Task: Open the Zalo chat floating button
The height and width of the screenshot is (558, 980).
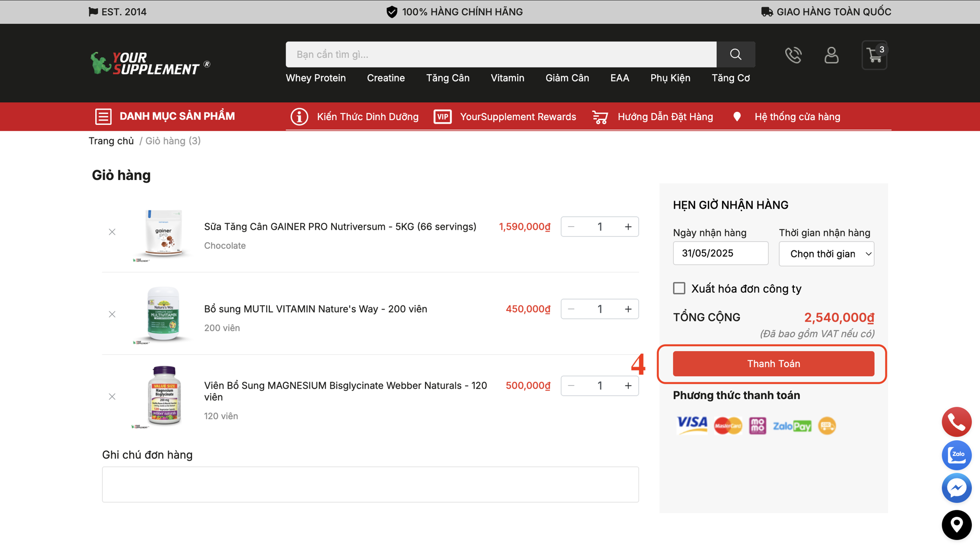Action: [x=956, y=455]
